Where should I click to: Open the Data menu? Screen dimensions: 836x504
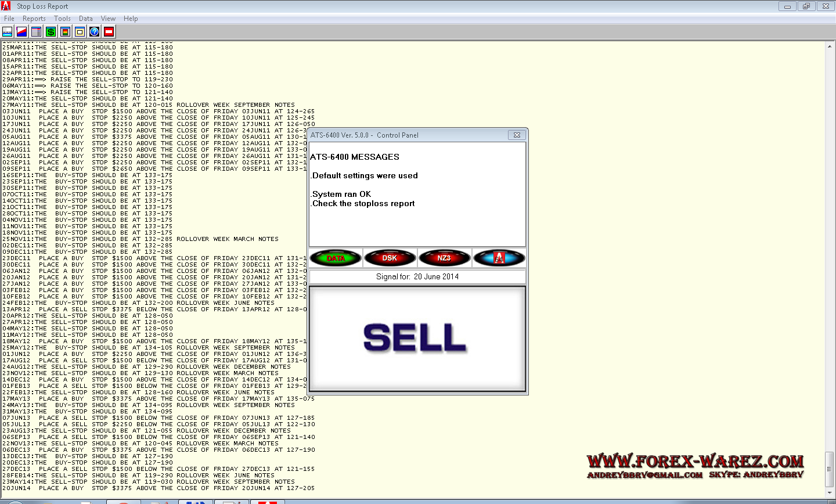pos(86,19)
